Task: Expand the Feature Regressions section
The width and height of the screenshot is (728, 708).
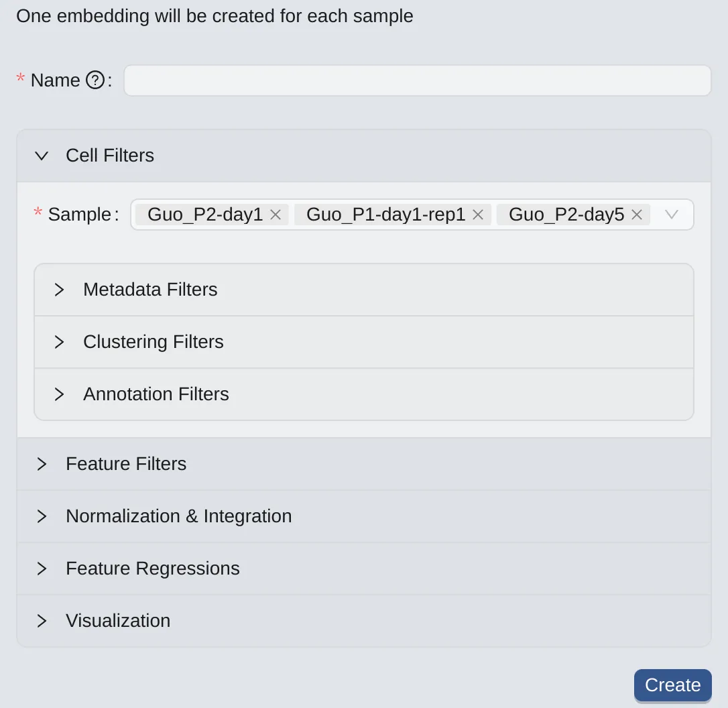Action: click(x=152, y=569)
